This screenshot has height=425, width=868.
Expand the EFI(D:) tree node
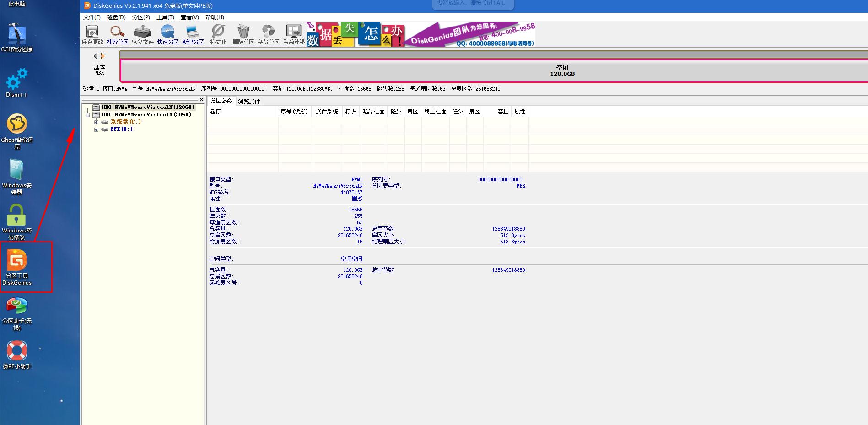click(x=96, y=129)
